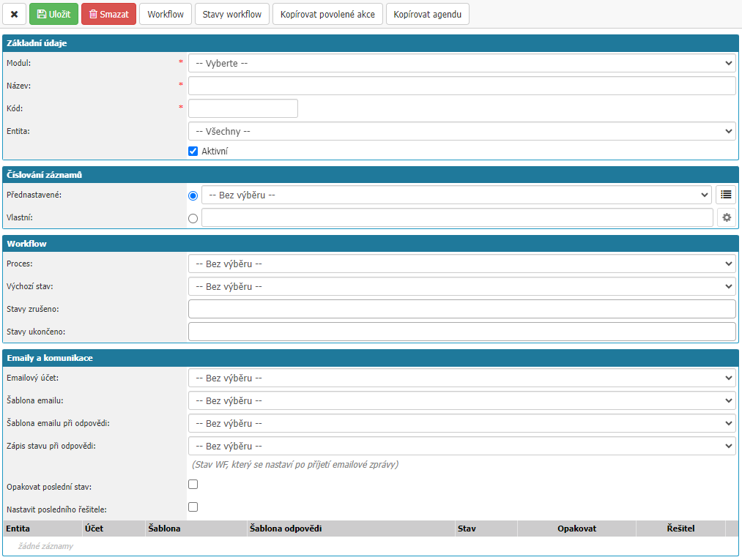Open the Modul dropdown
The height and width of the screenshot is (560, 742).
462,64
